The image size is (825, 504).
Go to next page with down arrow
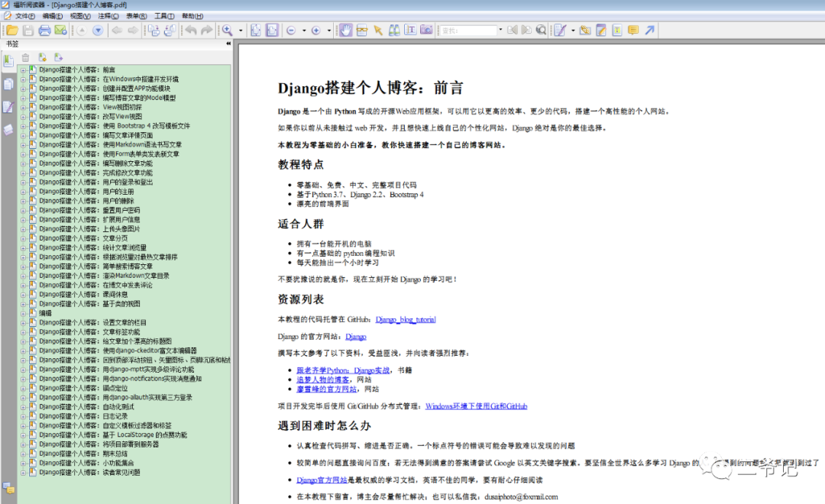point(98,31)
